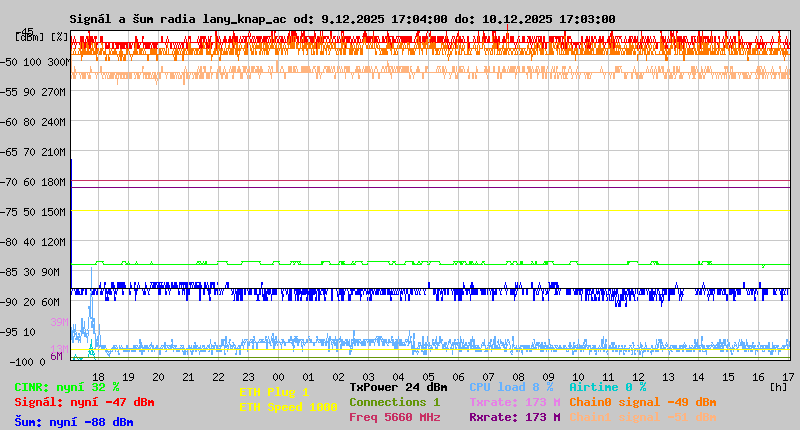The width and height of the screenshot is (800, 430).
Task: Click the 'Connections 1' legend text
Action: 394,402
